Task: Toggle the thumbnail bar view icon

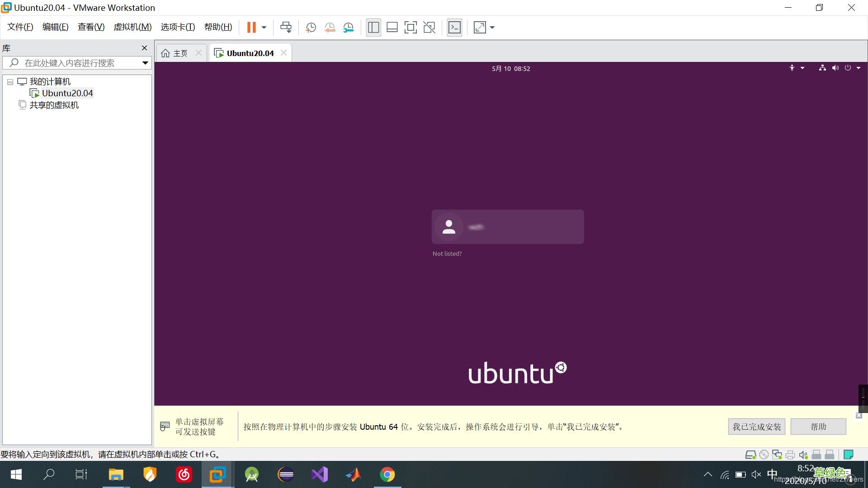Action: click(x=392, y=28)
